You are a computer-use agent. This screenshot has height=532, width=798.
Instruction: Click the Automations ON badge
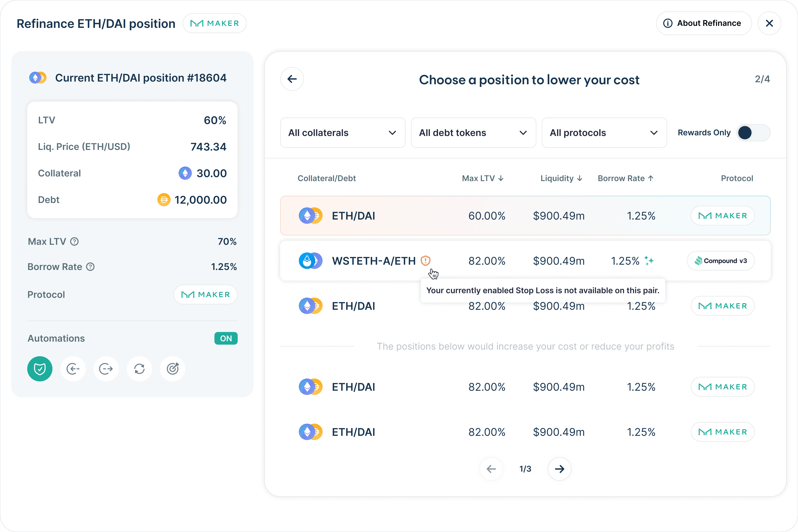pyautogui.click(x=226, y=338)
